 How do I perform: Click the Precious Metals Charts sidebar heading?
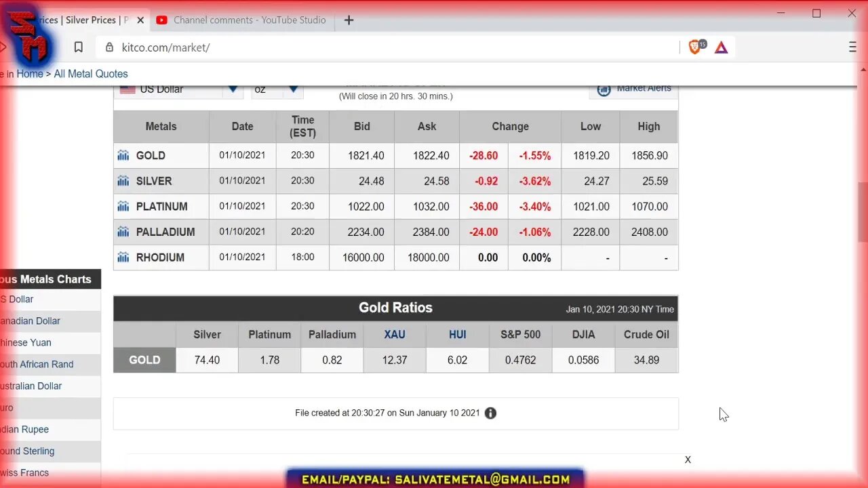point(45,279)
